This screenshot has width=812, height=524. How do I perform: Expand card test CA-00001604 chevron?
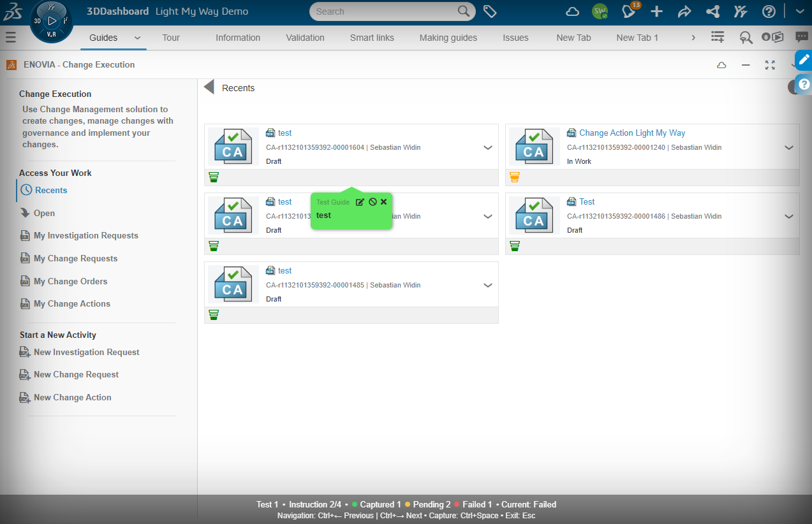[x=488, y=147]
